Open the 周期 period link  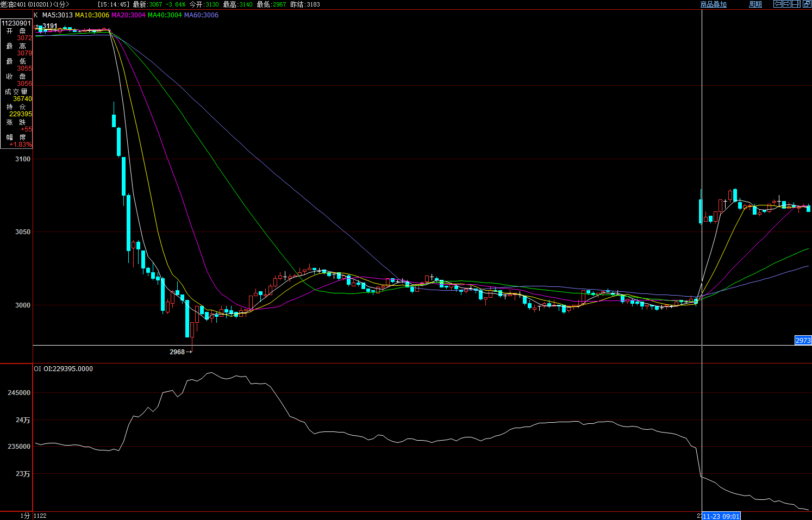[755, 4]
